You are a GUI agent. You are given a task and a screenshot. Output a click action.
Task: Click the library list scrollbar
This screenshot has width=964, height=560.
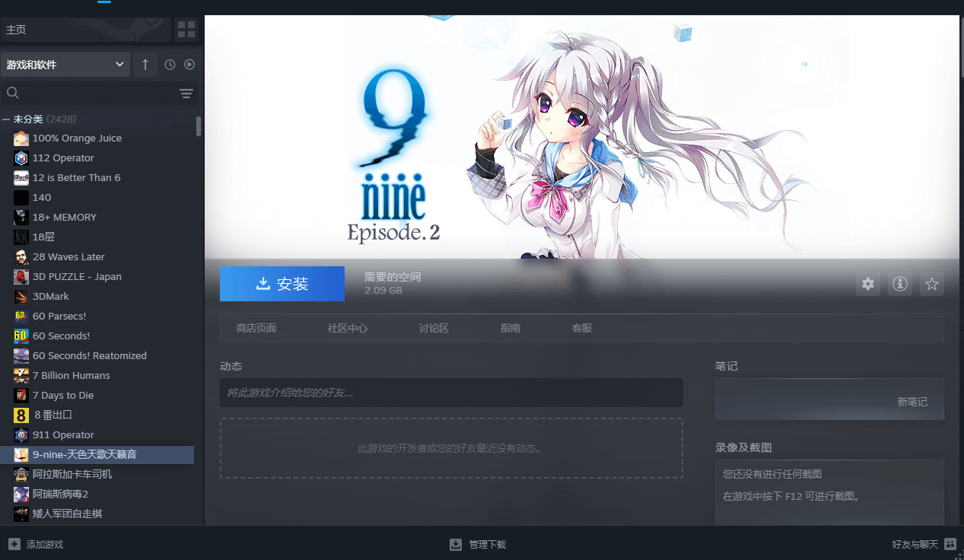click(199, 126)
